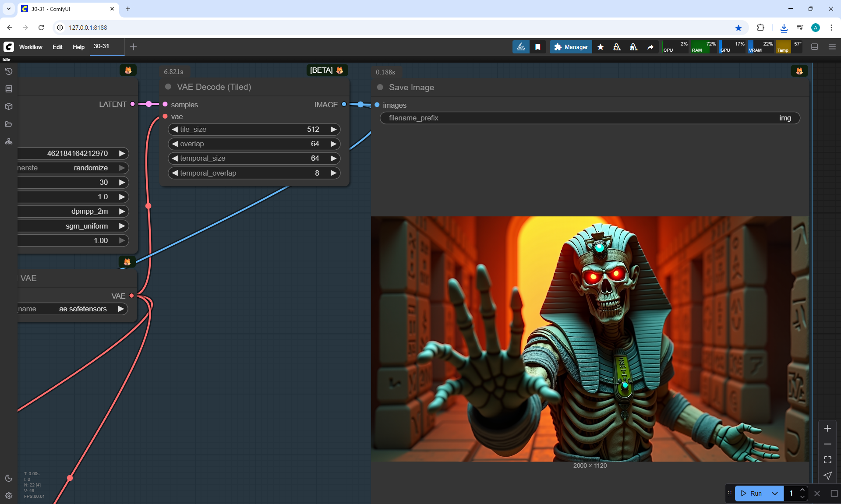The width and height of the screenshot is (841, 504).
Task: Open the ComfyUI Manager
Action: 571,47
